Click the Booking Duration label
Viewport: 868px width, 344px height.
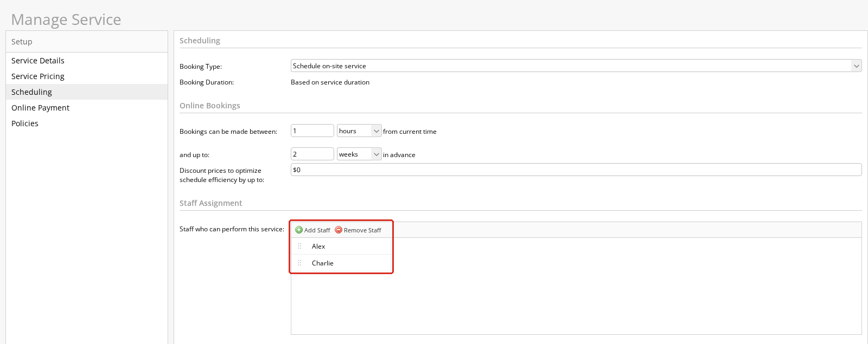(207, 82)
